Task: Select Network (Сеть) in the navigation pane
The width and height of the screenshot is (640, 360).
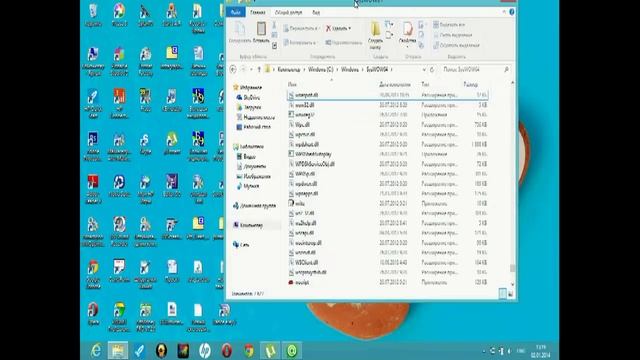Action: 241,245
